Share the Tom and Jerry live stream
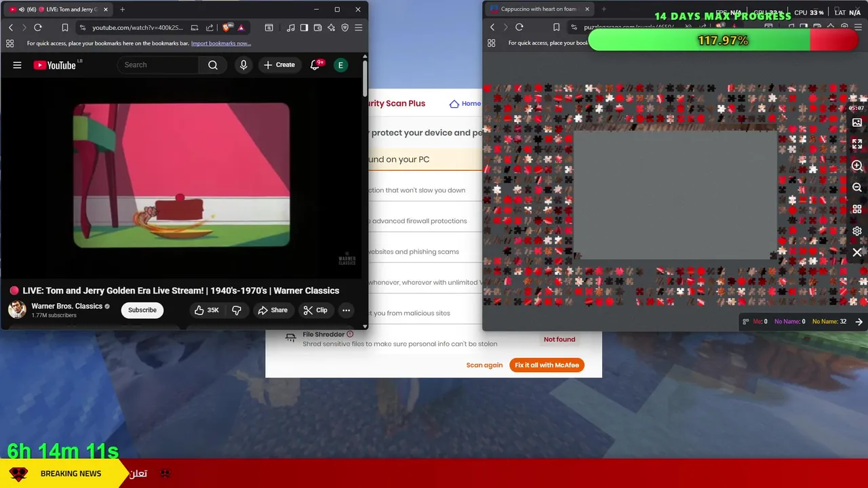This screenshot has height=488, width=868. [x=273, y=310]
